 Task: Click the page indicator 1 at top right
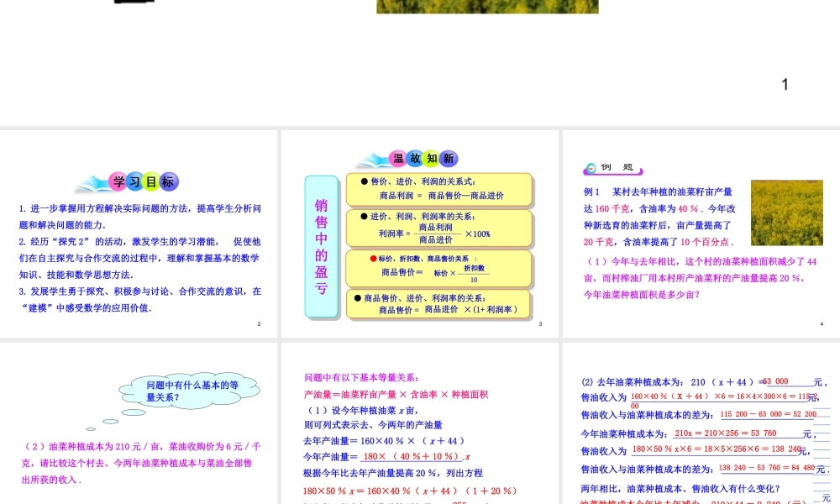click(784, 84)
